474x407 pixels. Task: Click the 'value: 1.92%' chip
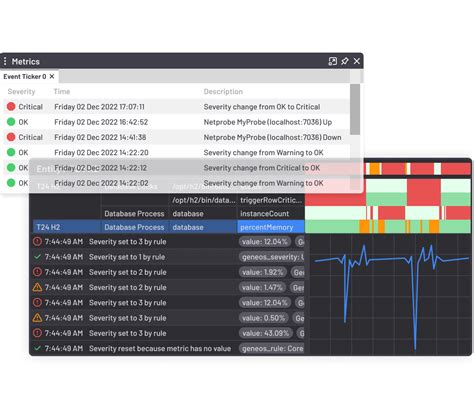pos(263,272)
